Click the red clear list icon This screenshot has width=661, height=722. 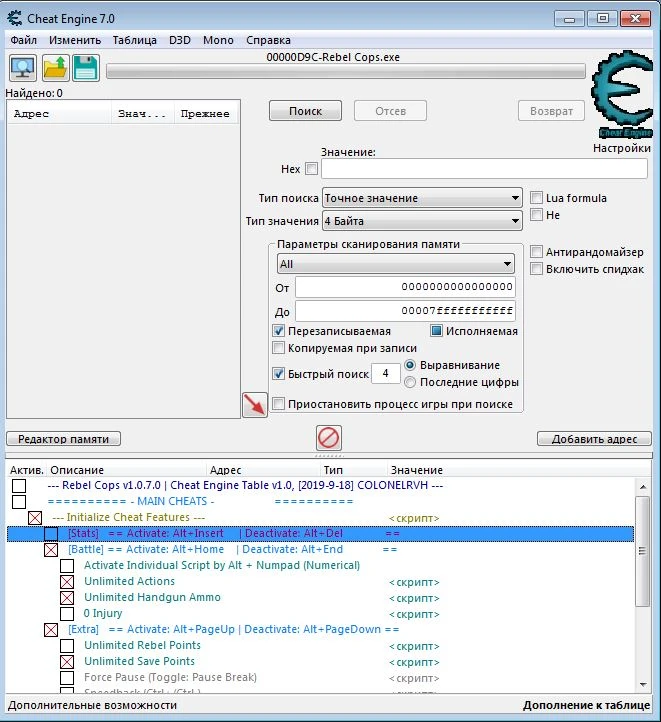pyautogui.click(x=329, y=437)
